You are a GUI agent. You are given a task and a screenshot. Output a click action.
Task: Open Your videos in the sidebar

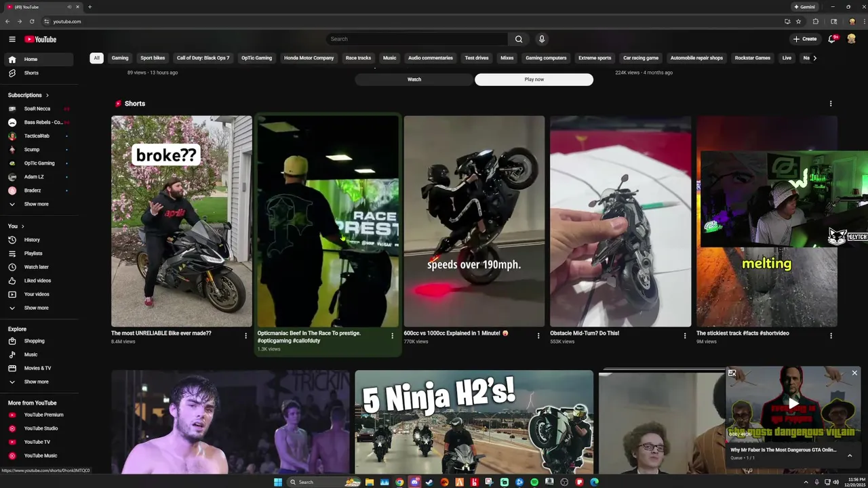pos(37,294)
